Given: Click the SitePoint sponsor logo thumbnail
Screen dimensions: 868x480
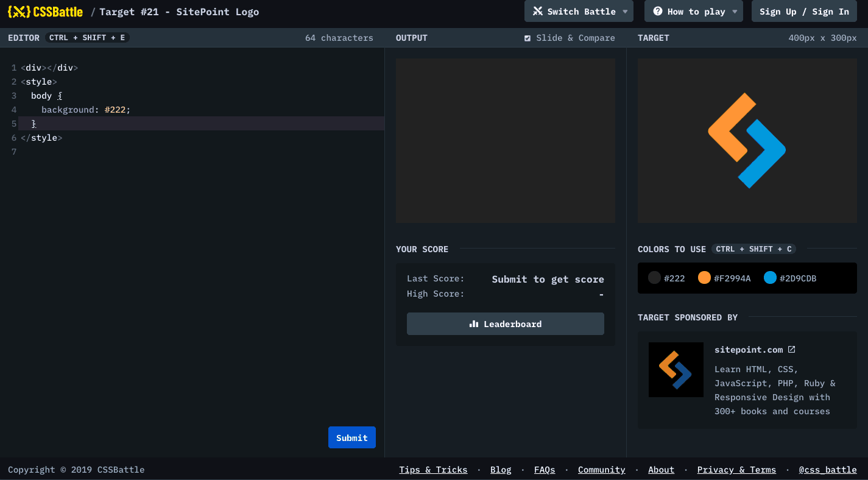Looking at the screenshot, I should click(676, 370).
